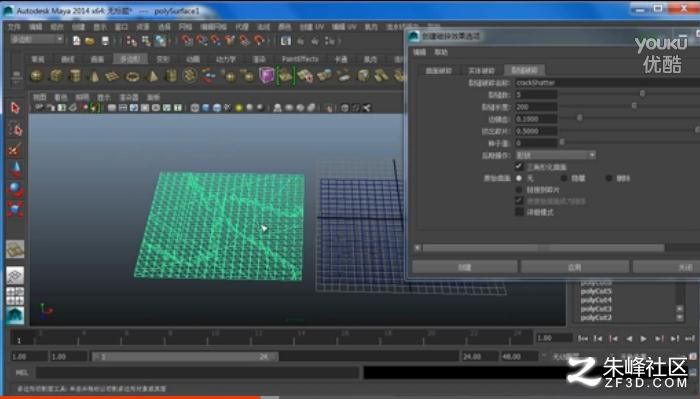The height and width of the screenshot is (399, 700).
Task: Click the Apply button in dialog
Action: pyautogui.click(x=575, y=267)
